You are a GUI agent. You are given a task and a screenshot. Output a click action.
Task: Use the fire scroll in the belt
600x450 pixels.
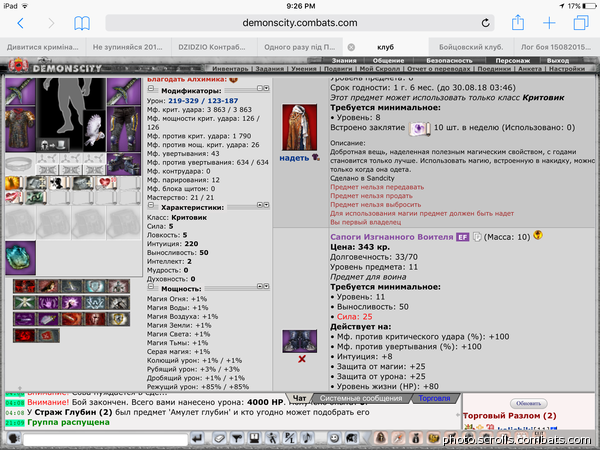point(15,184)
